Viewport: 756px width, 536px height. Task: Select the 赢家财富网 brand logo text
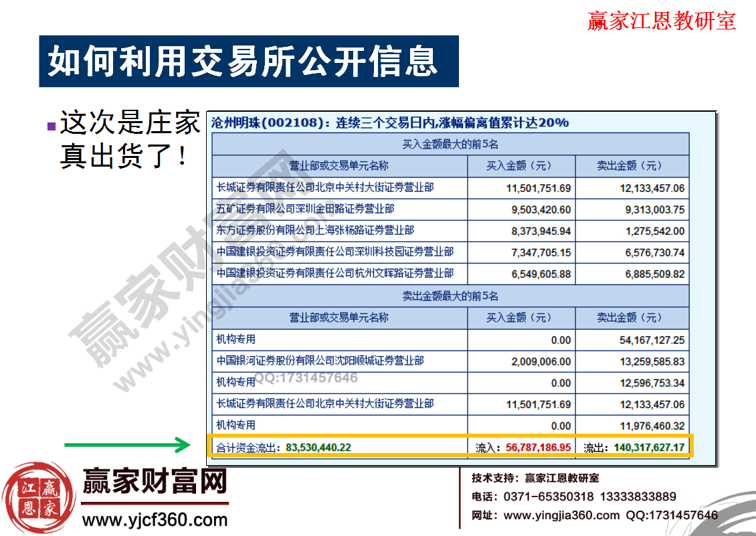(155, 482)
